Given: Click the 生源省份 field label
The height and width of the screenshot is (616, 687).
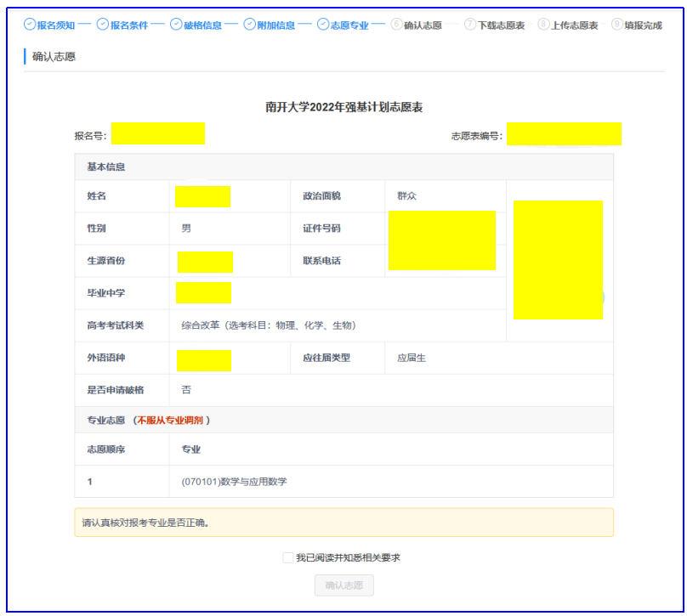Looking at the screenshot, I should tap(105, 261).
